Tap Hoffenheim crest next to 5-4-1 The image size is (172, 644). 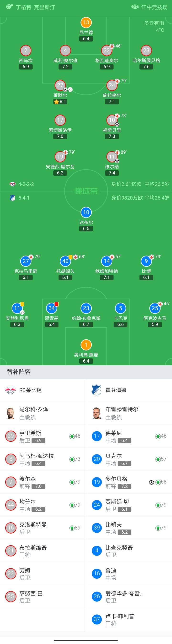[12, 198]
